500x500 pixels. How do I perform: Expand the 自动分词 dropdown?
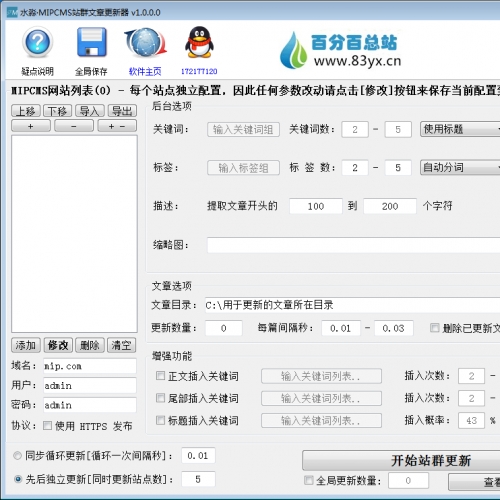click(x=460, y=167)
